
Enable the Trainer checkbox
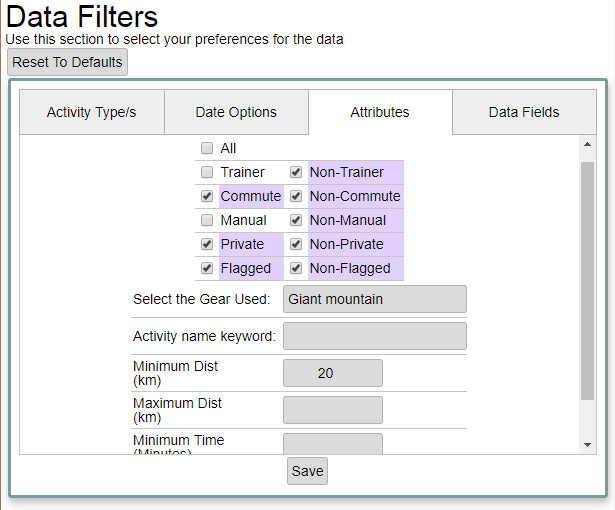point(207,172)
